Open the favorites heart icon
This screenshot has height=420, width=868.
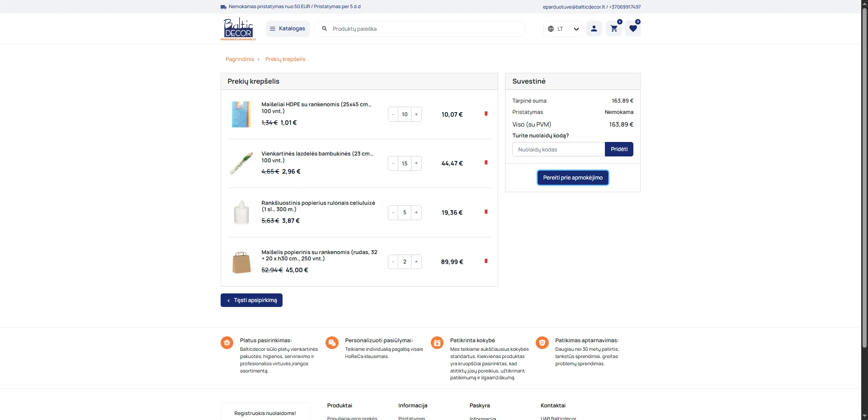(633, 28)
